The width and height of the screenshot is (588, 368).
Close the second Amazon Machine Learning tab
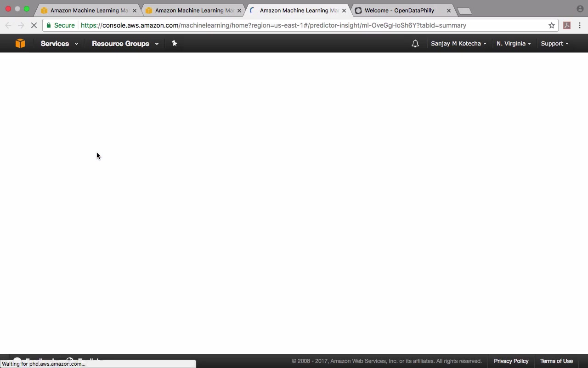click(x=239, y=10)
